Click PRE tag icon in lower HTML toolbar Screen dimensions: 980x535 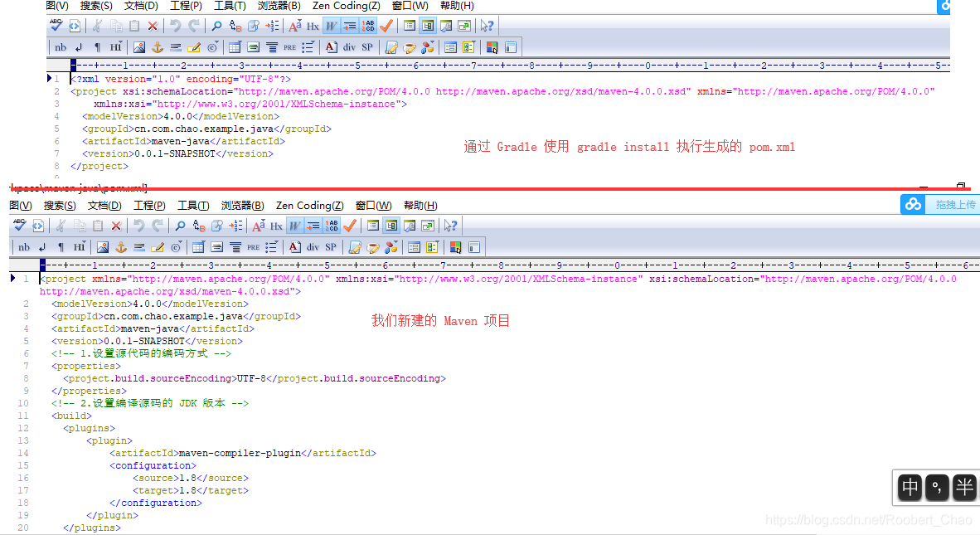click(x=253, y=247)
